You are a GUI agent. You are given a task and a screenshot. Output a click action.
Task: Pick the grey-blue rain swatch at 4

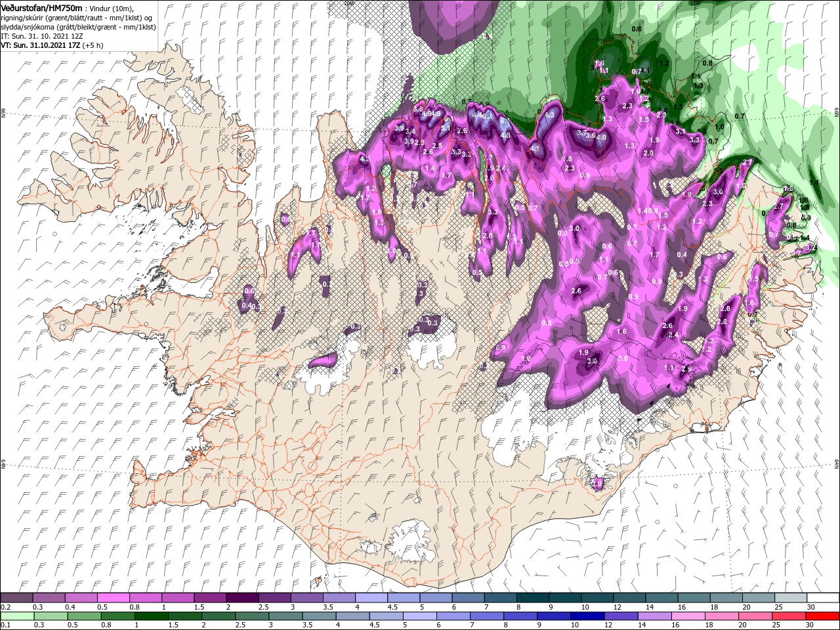352,616
